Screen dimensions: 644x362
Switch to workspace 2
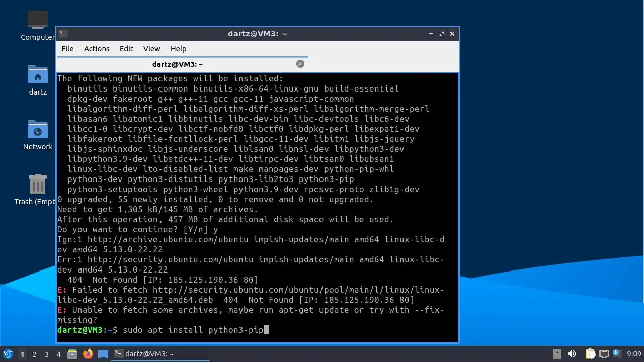[x=34, y=354]
